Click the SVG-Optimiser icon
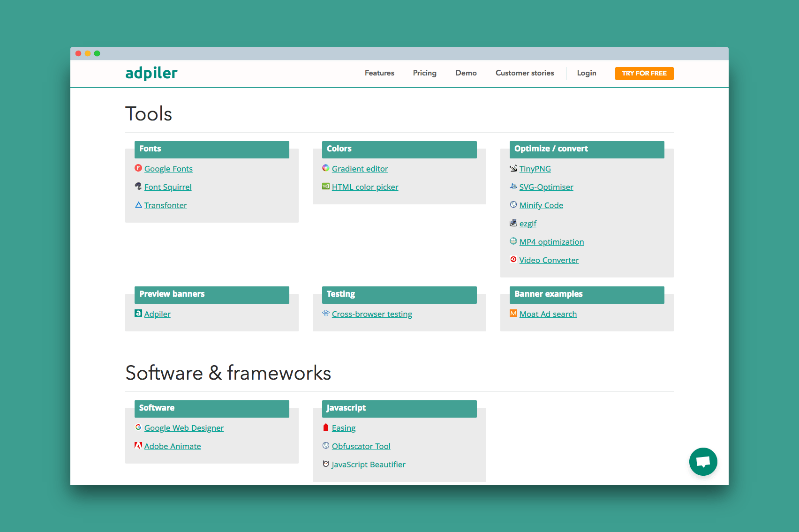Image resolution: width=799 pixels, height=532 pixels. (x=513, y=186)
